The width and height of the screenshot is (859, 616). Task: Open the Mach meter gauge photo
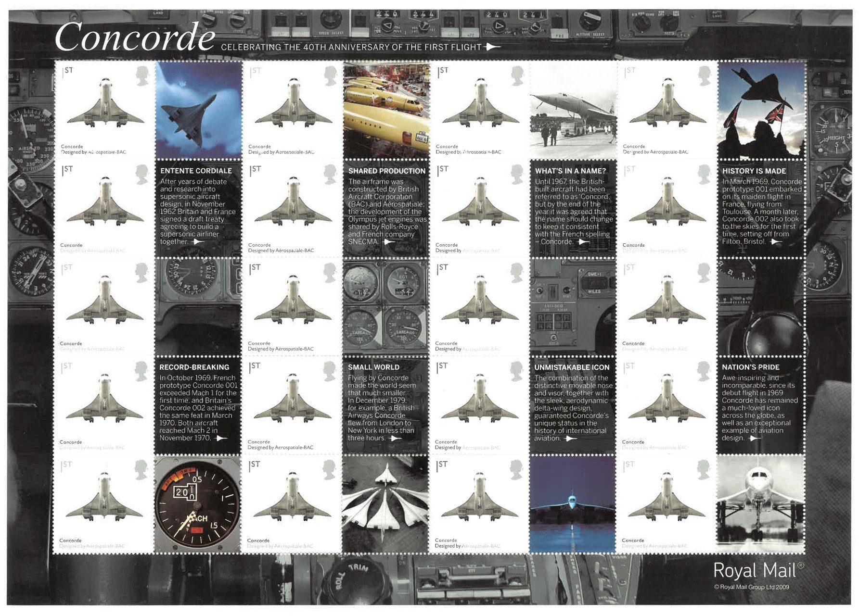(x=197, y=504)
